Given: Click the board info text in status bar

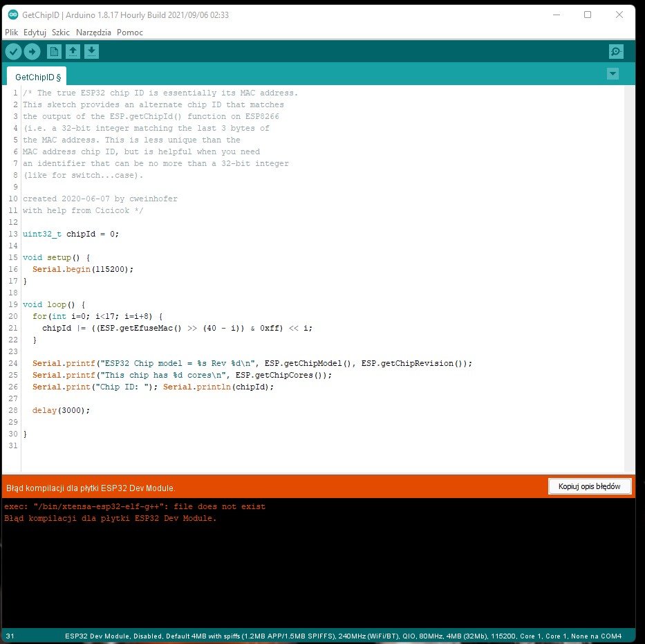Looking at the screenshot, I should point(343,636).
